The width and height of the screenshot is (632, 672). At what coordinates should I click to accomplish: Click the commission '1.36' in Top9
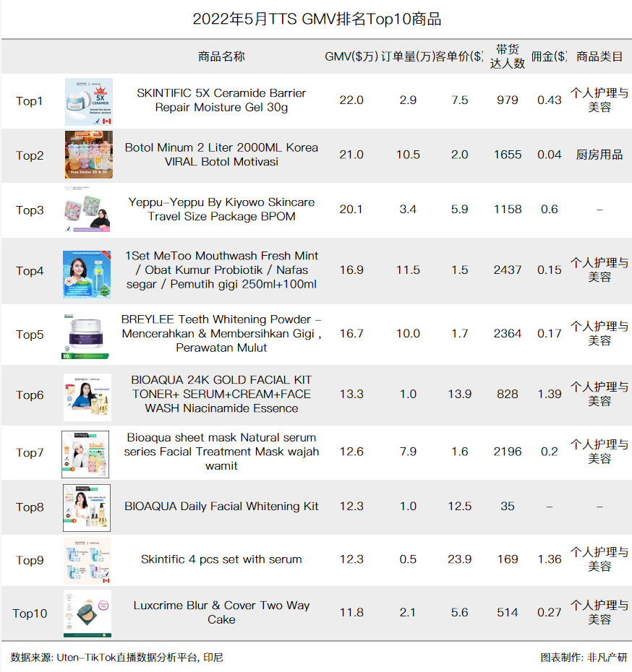(x=550, y=559)
